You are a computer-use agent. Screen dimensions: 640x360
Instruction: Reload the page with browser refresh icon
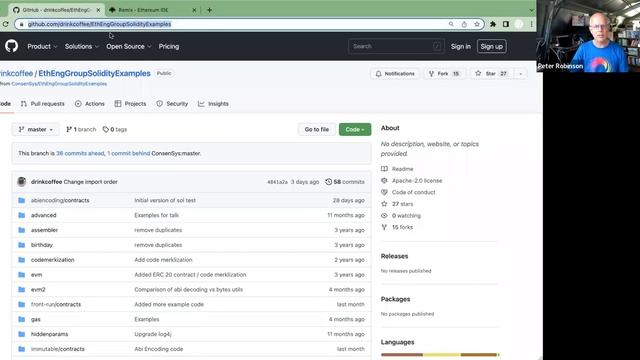click(5, 24)
